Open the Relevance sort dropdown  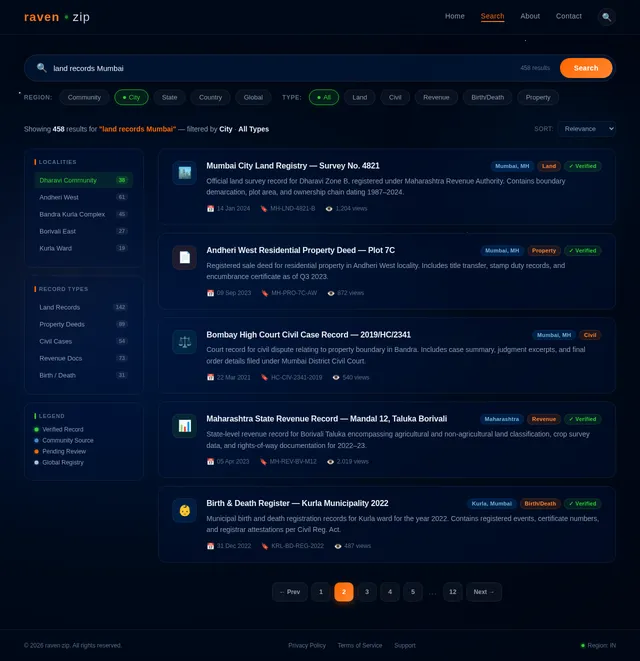pos(587,129)
